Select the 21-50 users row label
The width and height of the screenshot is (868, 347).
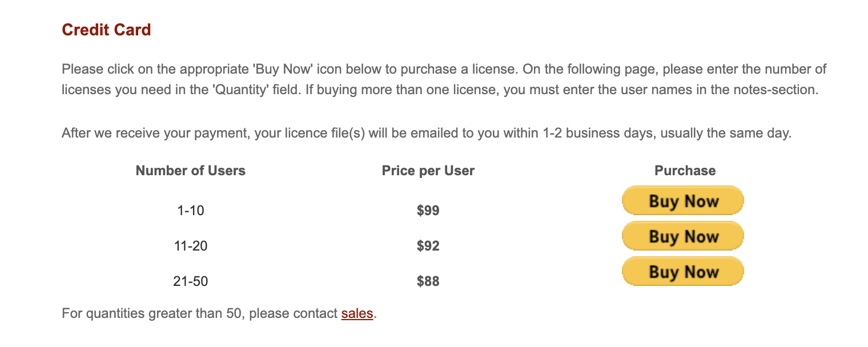tap(191, 281)
